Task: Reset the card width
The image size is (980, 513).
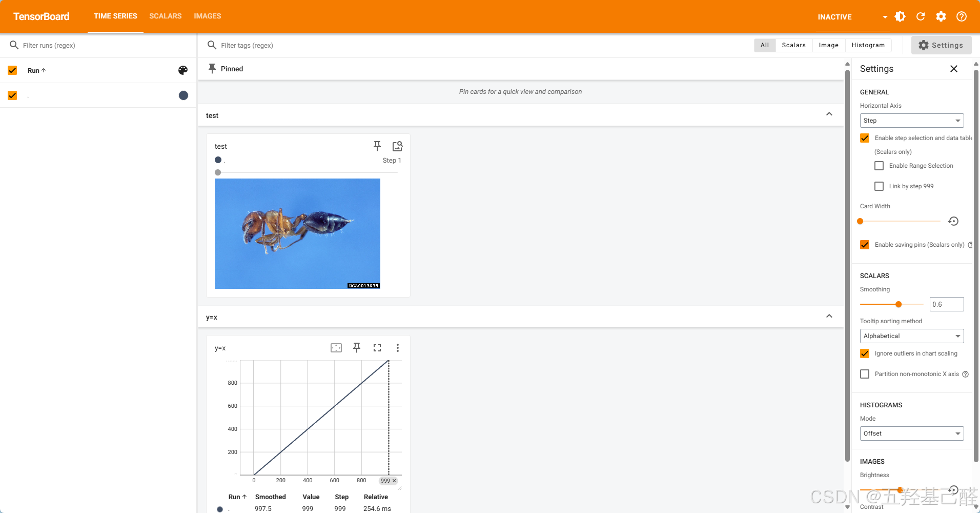Action: 953,221
